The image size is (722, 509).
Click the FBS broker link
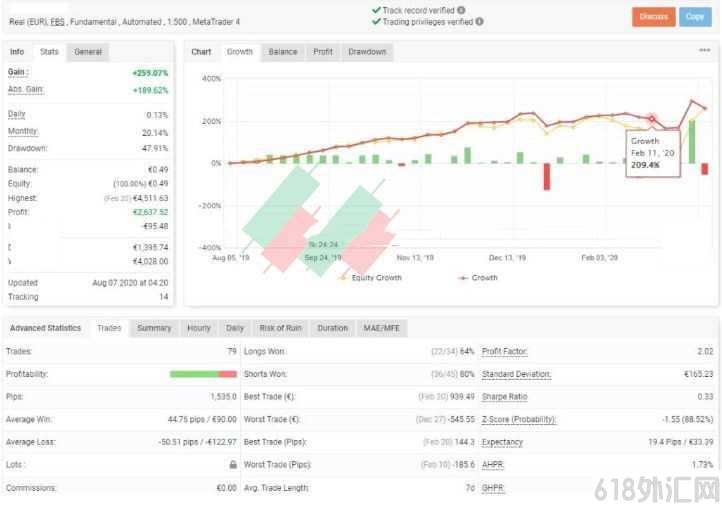click(x=58, y=22)
